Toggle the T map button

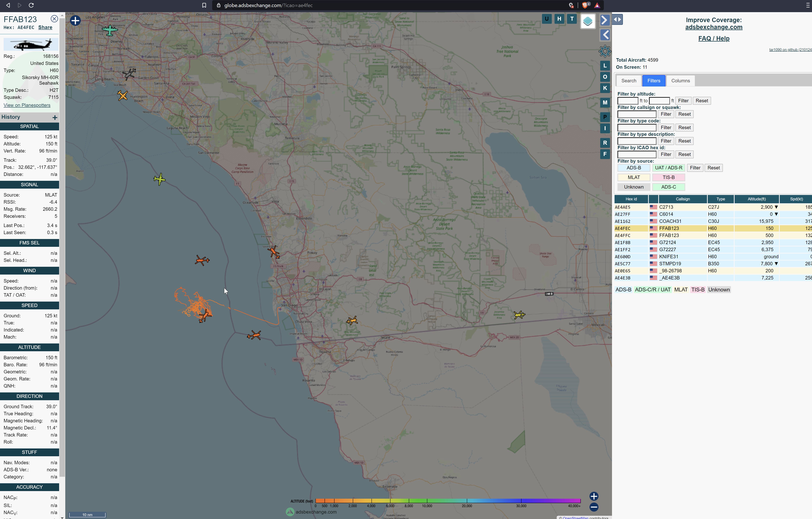(x=572, y=19)
